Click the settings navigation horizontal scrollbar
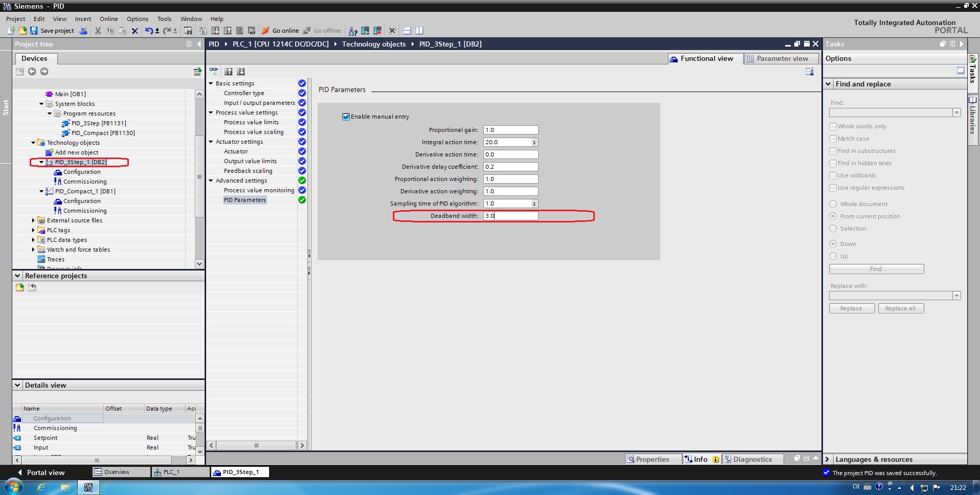This screenshot has width=980, height=495. pyautogui.click(x=256, y=445)
